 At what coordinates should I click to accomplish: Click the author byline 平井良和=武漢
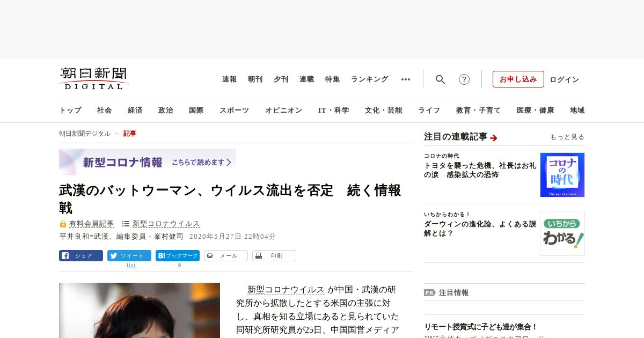point(121,237)
